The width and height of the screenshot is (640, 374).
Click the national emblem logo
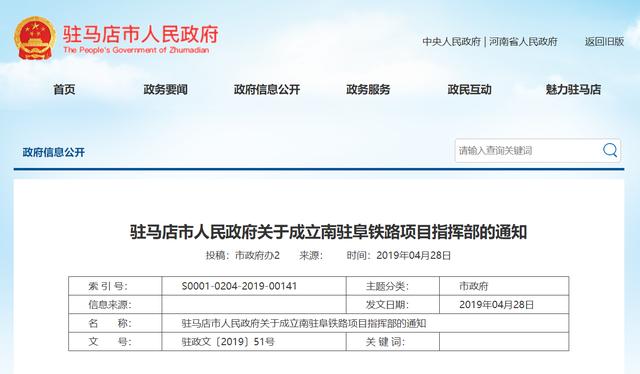click(x=35, y=38)
